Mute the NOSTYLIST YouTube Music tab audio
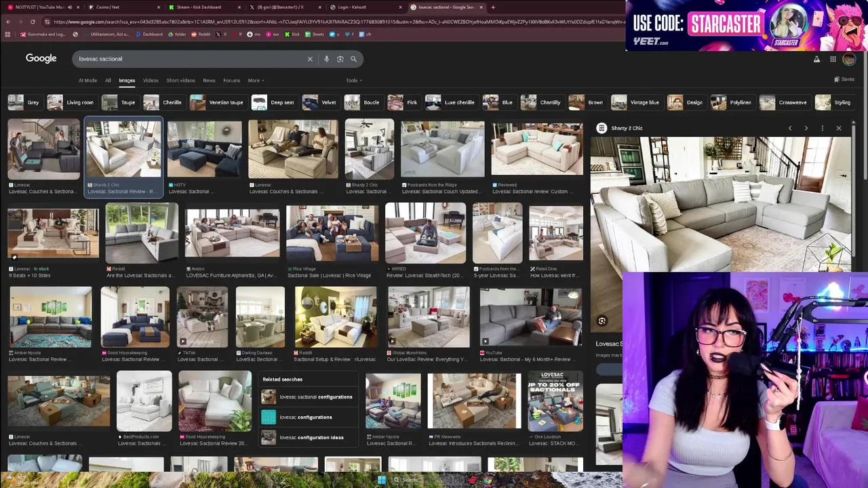 pos(70,7)
